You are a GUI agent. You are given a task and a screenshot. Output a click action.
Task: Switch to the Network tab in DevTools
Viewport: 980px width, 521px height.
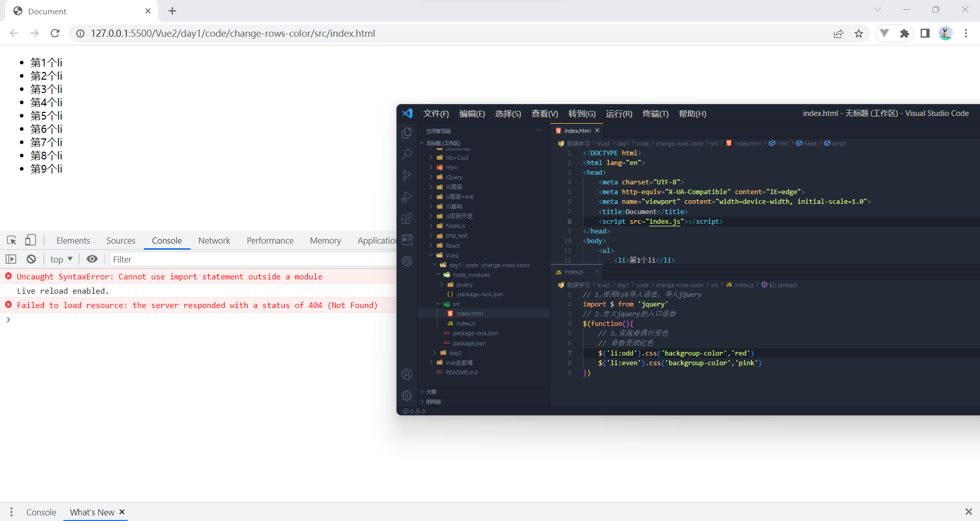tap(214, 240)
